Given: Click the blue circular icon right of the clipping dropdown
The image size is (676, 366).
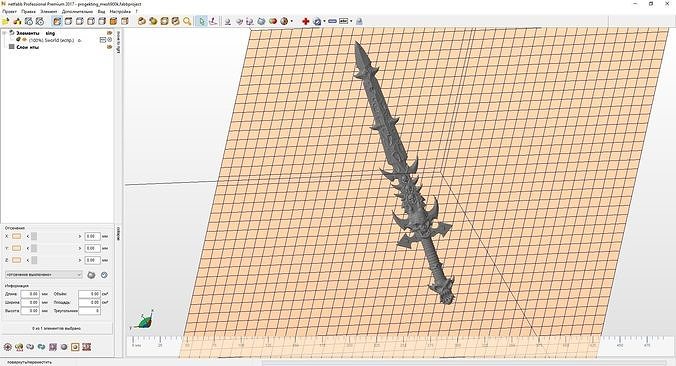Looking at the screenshot, I should point(104,275).
